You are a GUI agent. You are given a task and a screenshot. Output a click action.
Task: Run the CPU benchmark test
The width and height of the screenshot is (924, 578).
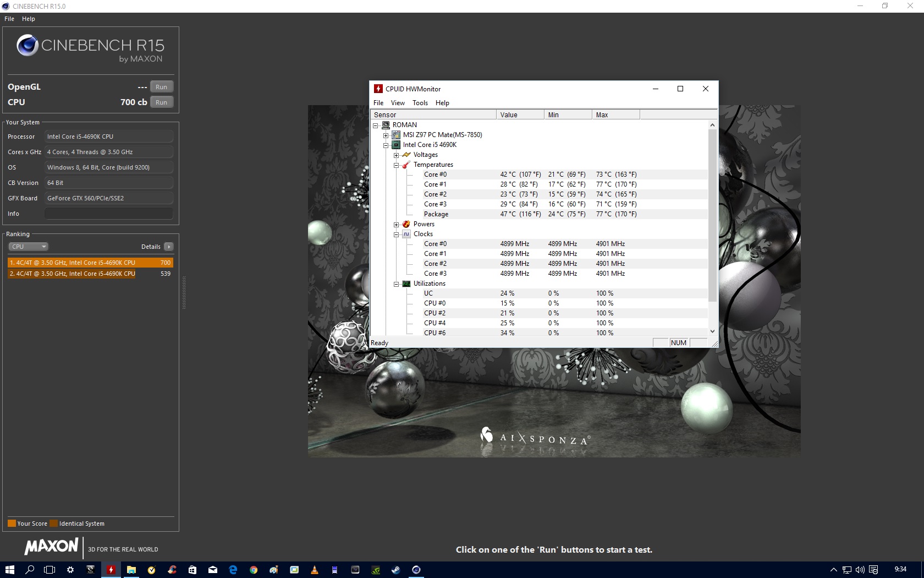click(161, 102)
